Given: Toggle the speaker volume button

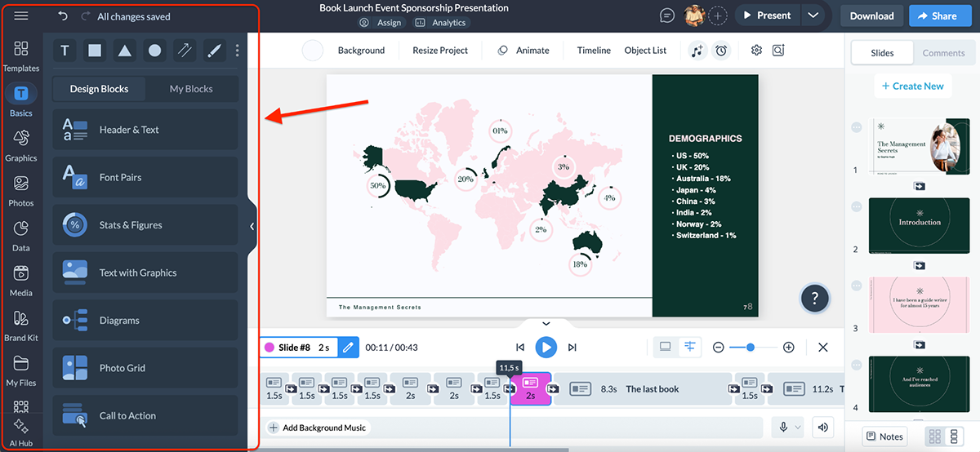Looking at the screenshot, I should coord(823,427).
